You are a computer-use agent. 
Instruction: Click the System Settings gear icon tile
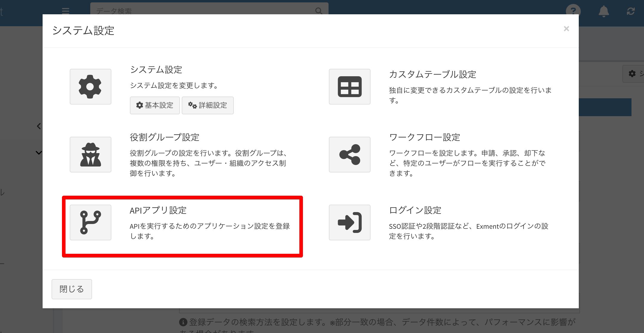90,87
